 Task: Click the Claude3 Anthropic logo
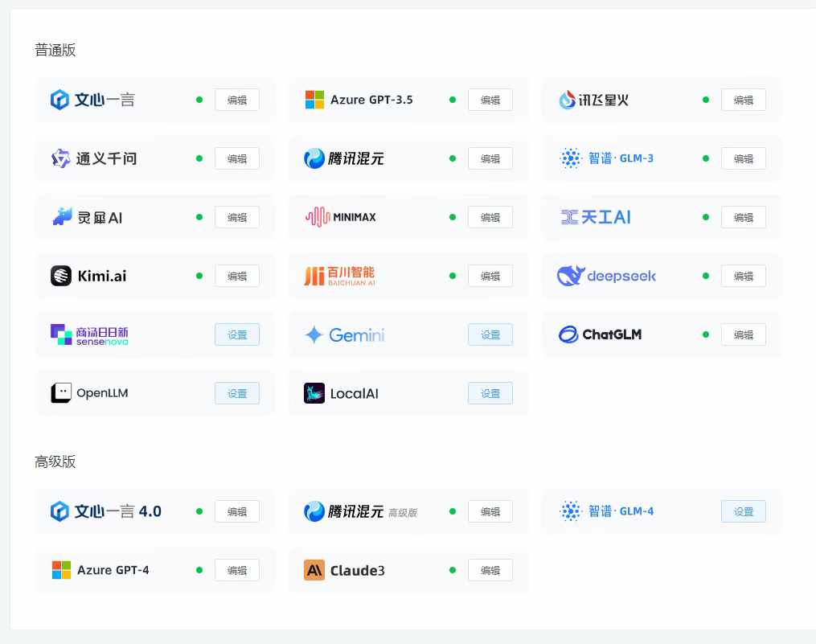click(x=314, y=570)
